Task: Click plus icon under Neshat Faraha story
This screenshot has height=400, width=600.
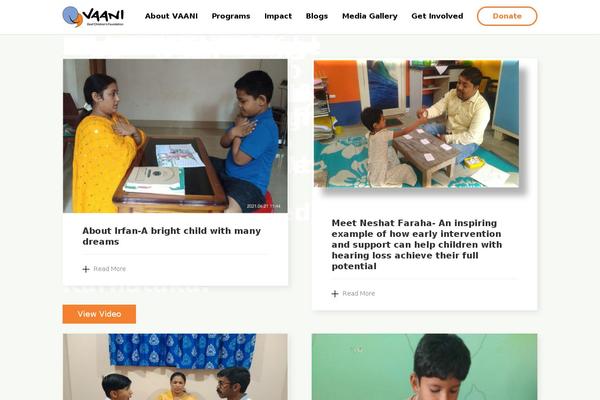Action: 335,294
